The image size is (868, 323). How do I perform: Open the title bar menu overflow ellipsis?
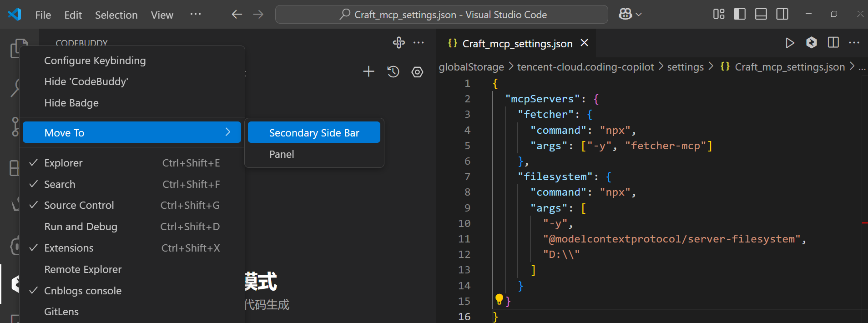tap(196, 14)
